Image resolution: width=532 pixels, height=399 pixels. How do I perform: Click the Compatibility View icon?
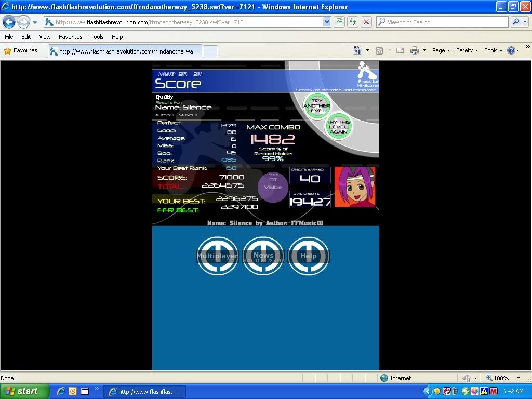tap(339, 22)
